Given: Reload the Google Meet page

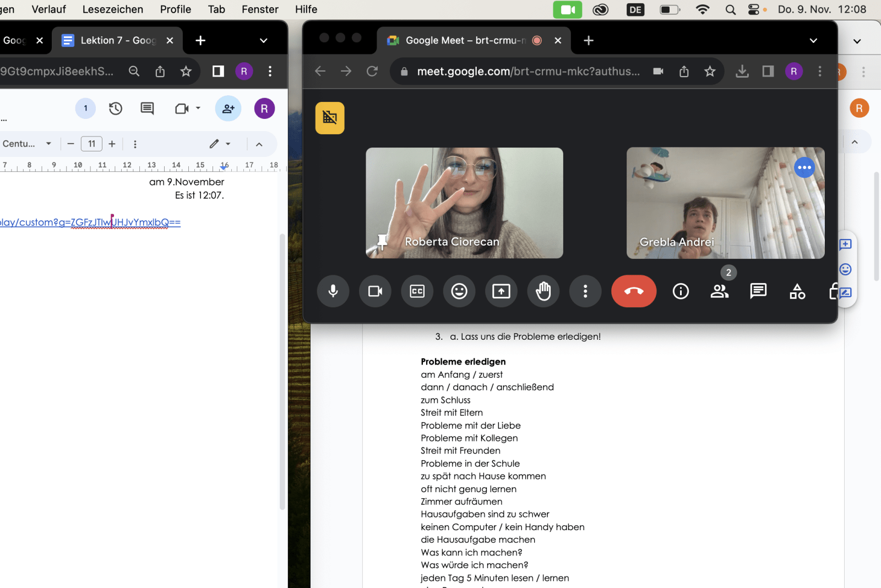Looking at the screenshot, I should click(372, 71).
